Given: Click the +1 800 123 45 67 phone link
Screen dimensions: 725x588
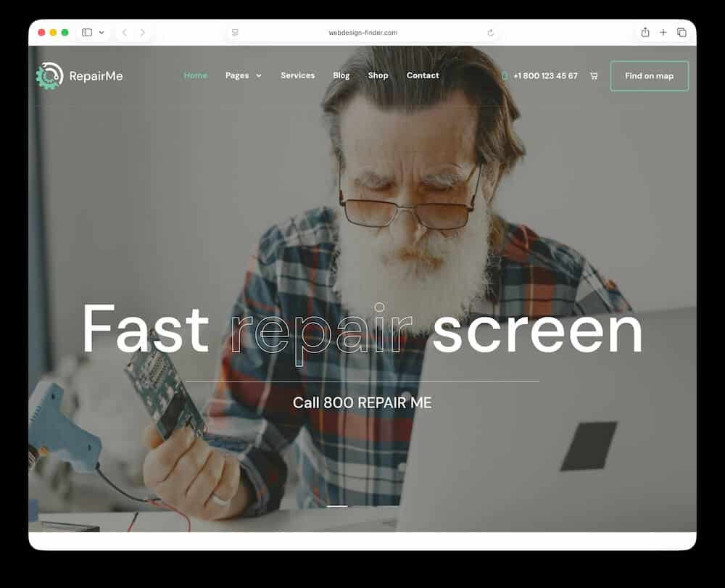Looking at the screenshot, I should tap(546, 76).
